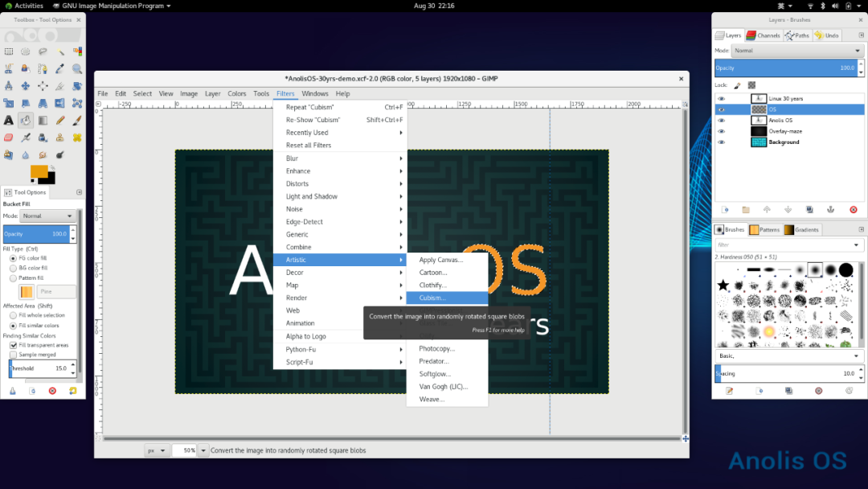This screenshot has height=489, width=868.
Task: Select the Alignment tool
Action: click(x=43, y=86)
